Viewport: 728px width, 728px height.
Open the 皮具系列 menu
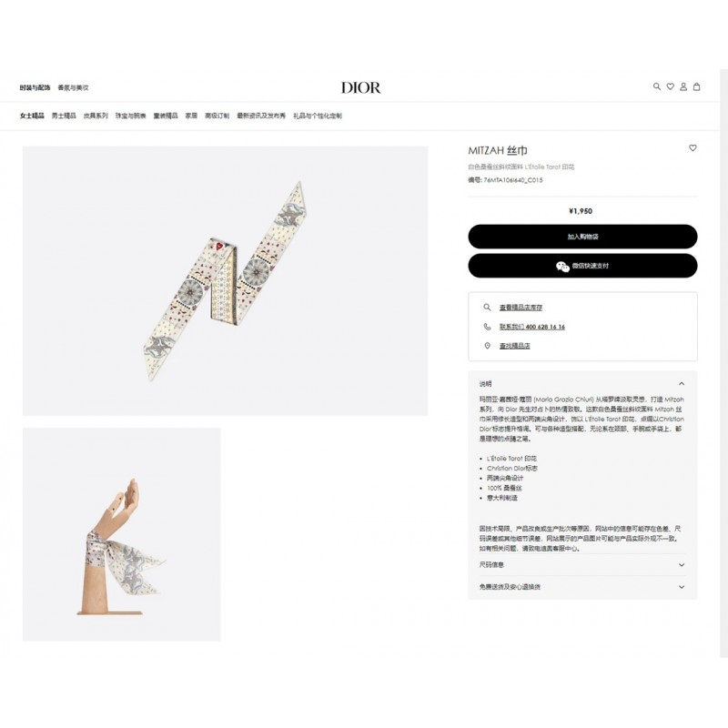click(x=96, y=116)
